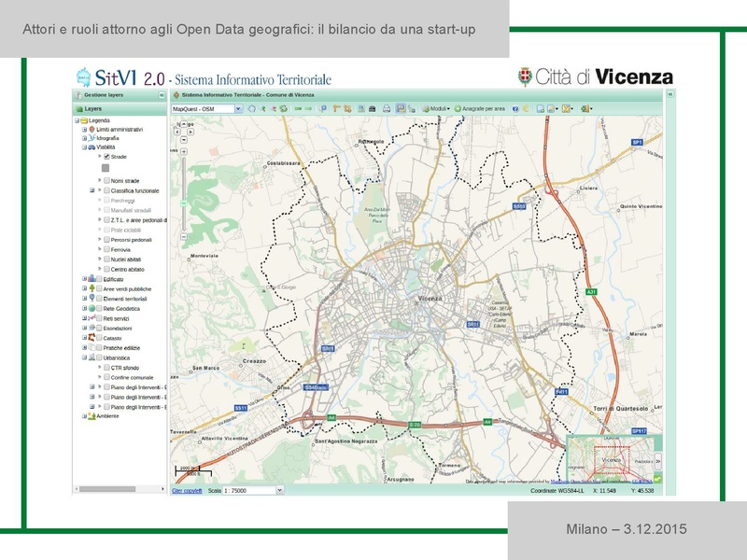
Task: Open the Moduli menu in the toolbar
Action: [436, 107]
